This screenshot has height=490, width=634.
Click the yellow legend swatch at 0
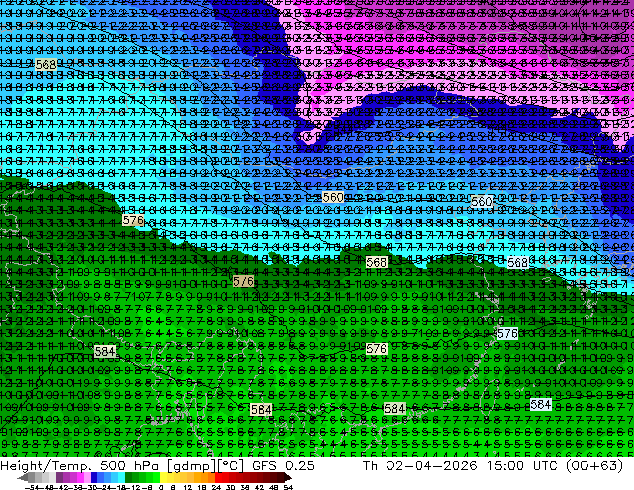click(163, 477)
